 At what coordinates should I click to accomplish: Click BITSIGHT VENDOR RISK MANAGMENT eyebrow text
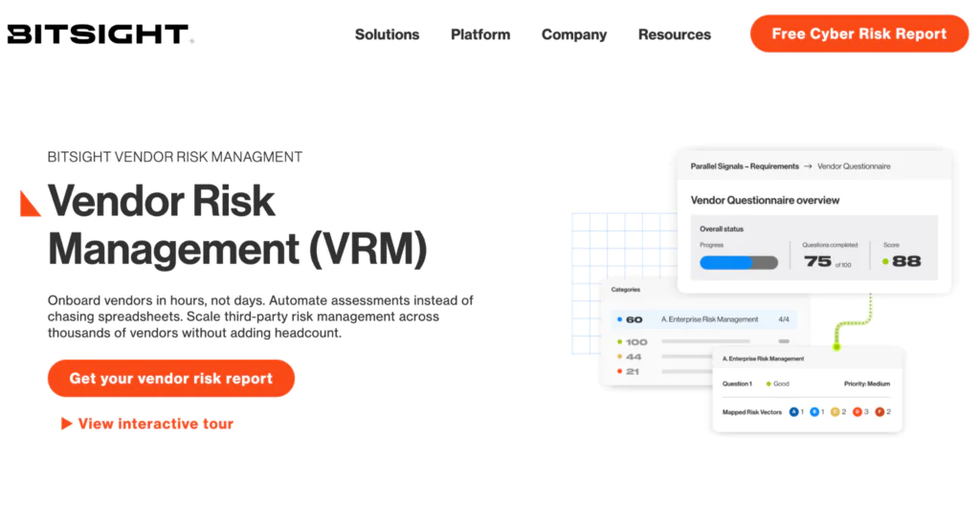tap(175, 157)
